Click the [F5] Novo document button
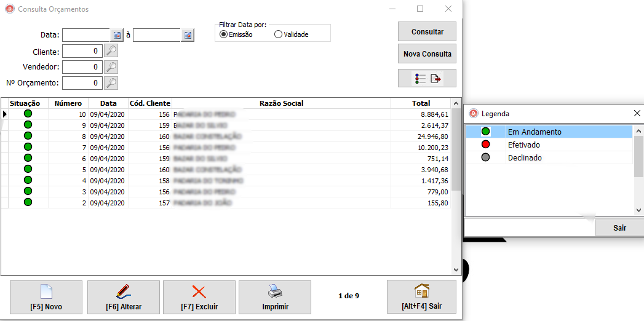644x321 pixels. [46, 297]
